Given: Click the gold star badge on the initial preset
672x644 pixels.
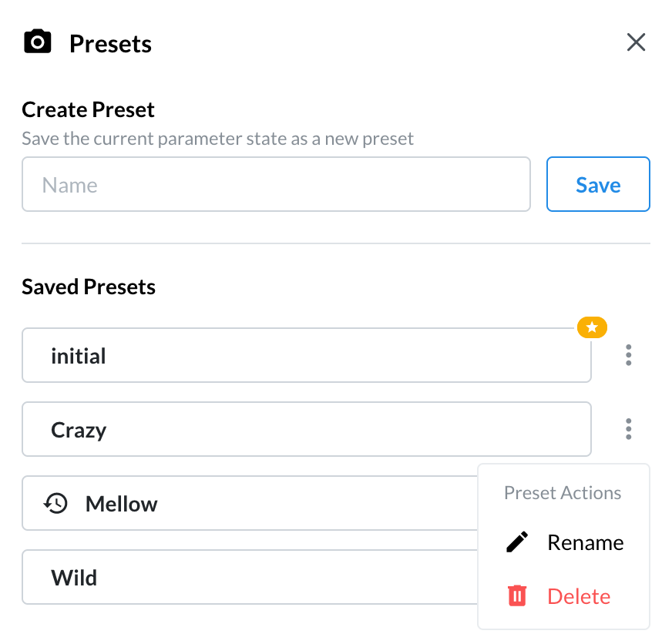Looking at the screenshot, I should tap(592, 328).
